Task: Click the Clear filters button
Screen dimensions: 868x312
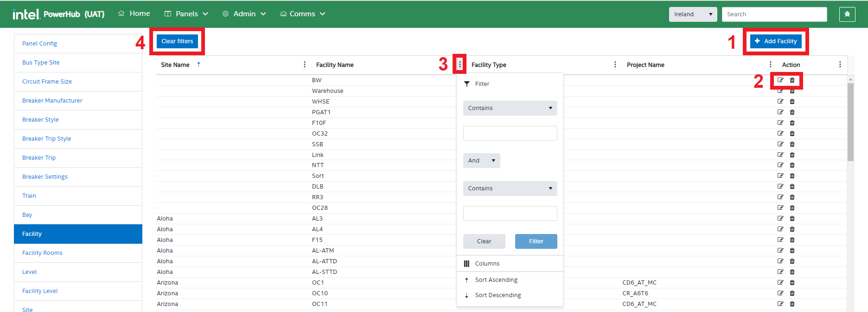Action: click(177, 41)
